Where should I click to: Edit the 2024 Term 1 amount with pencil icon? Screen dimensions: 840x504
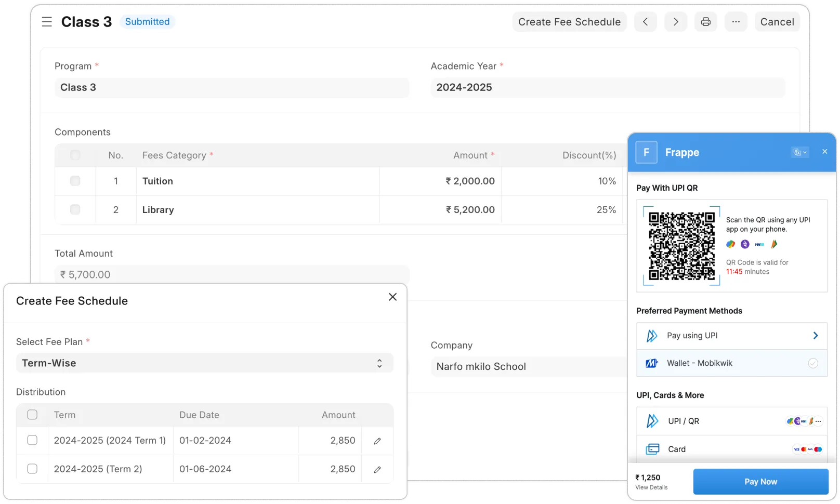(377, 440)
